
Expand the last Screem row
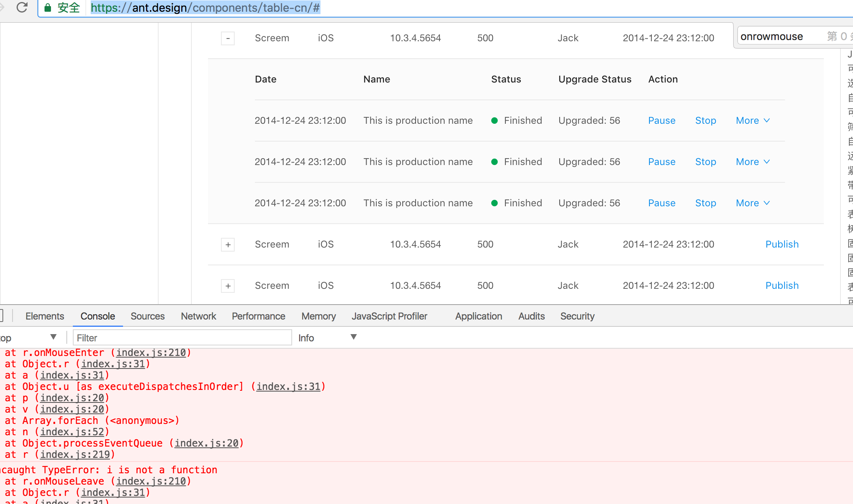[228, 286]
